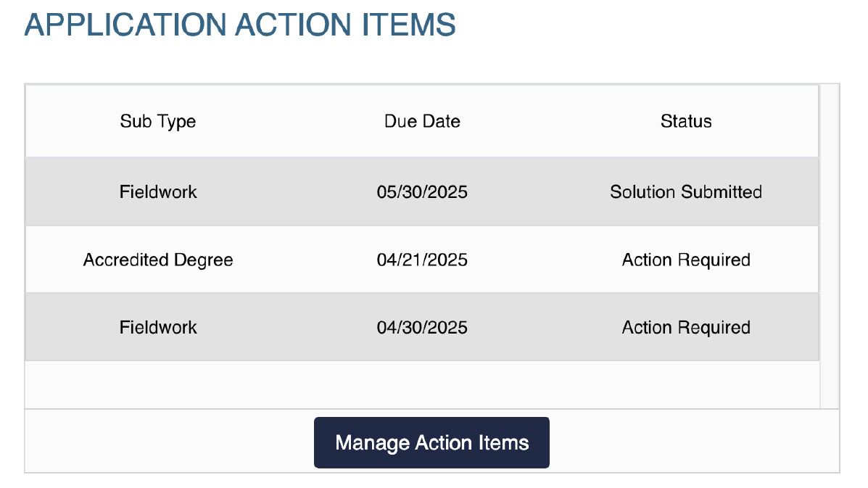This screenshot has width=868, height=488.
Task: Select Action Required status on last Fieldwork row
Action: [686, 328]
